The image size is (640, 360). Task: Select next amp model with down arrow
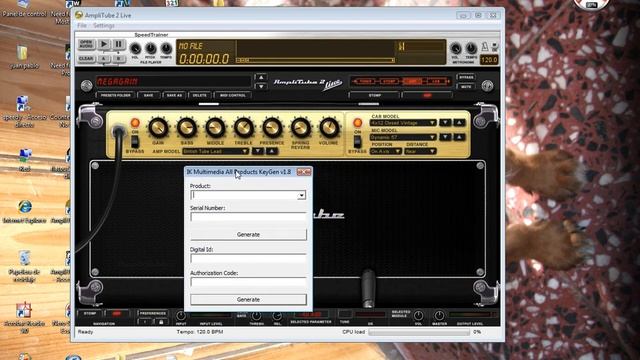[x=258, y=151]
